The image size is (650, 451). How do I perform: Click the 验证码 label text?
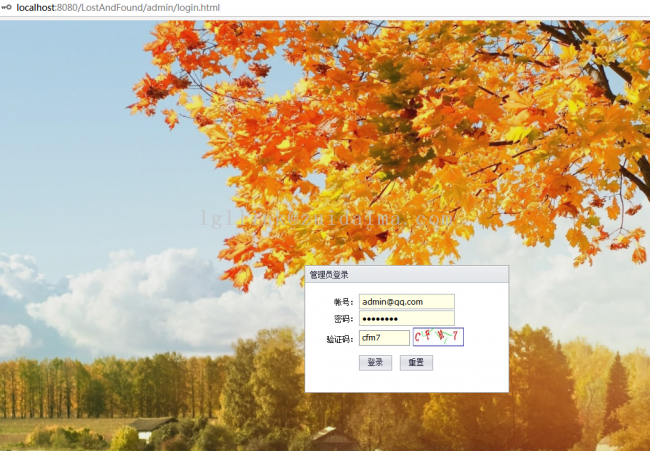pos(339,339)
